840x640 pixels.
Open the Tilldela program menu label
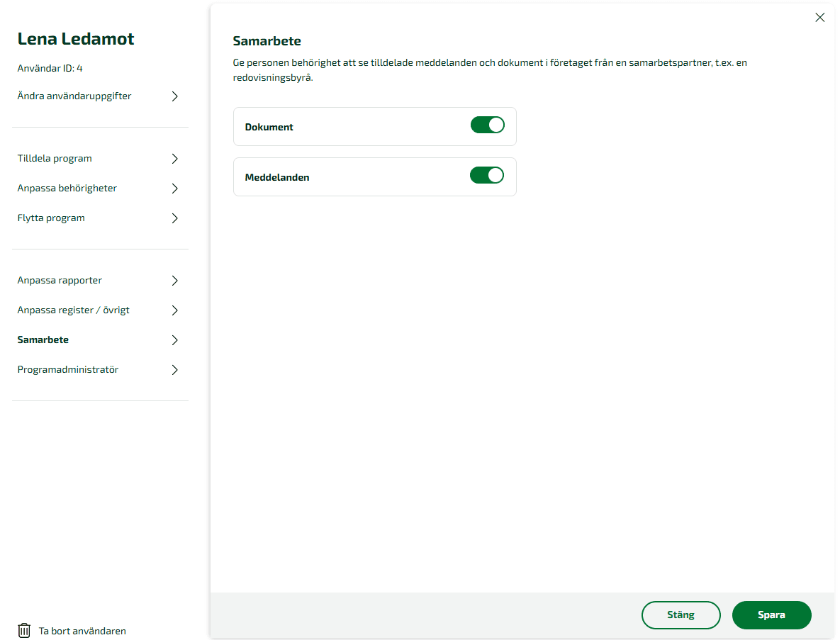tap(55, 159)
